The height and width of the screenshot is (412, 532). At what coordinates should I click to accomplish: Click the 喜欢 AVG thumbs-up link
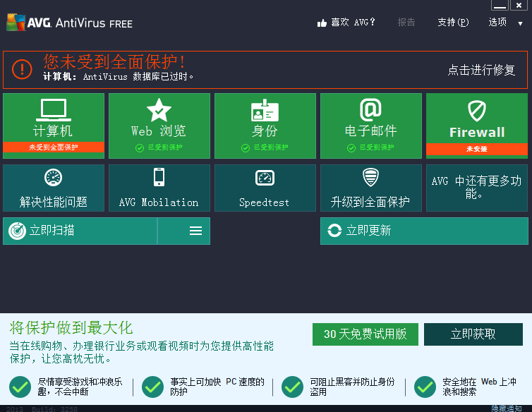click(x=346, y=23)
